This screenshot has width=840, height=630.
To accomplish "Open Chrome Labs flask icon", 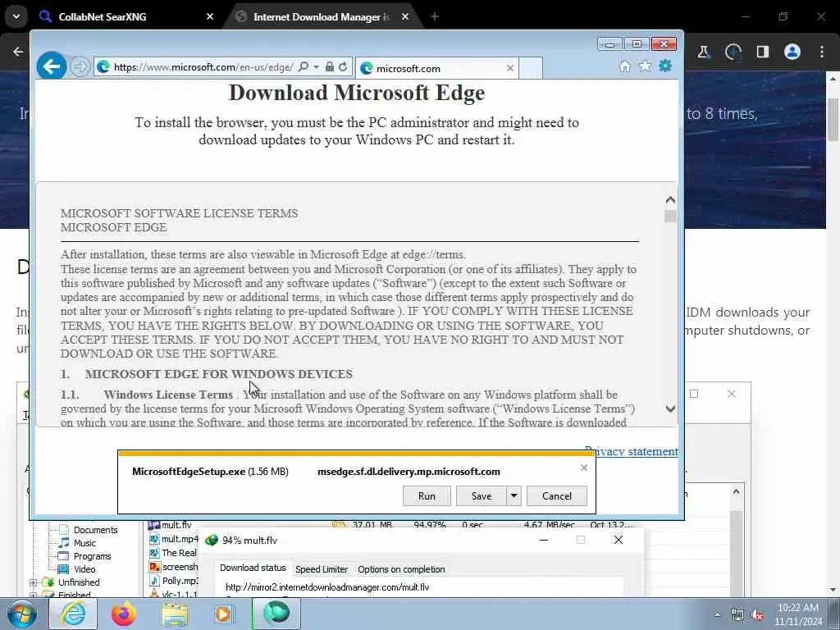I will [703, 52].
